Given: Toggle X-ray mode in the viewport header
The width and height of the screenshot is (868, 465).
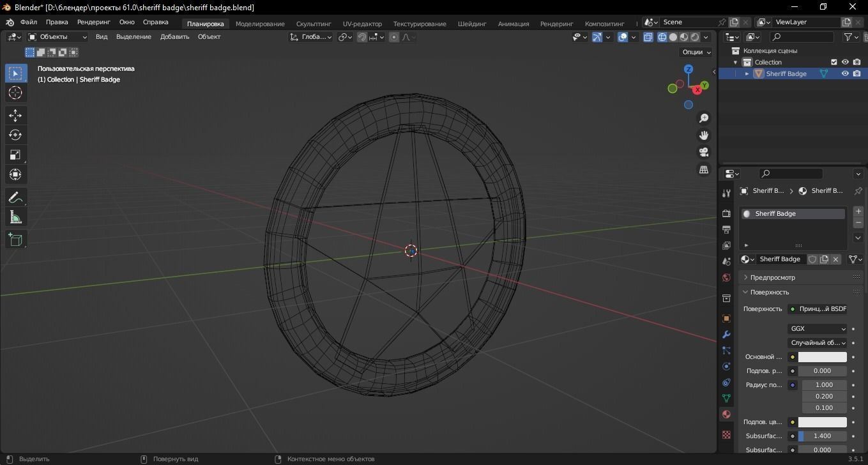Looking at the screenshot, I should [x=648, y=37].
